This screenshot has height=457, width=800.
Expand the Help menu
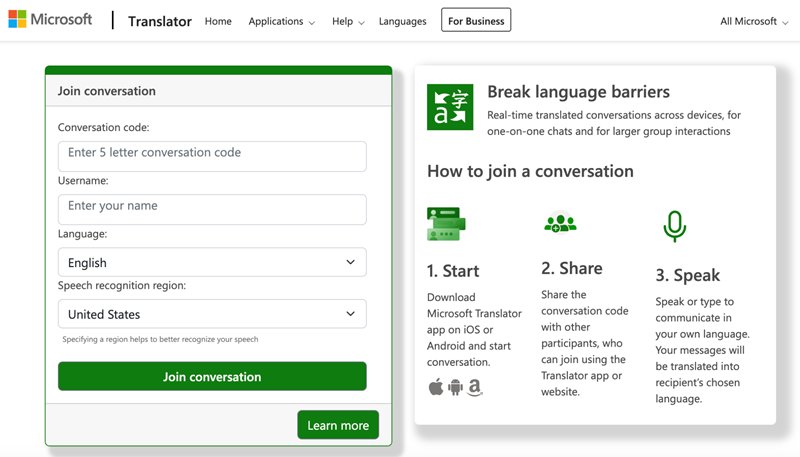pos(348,21)
